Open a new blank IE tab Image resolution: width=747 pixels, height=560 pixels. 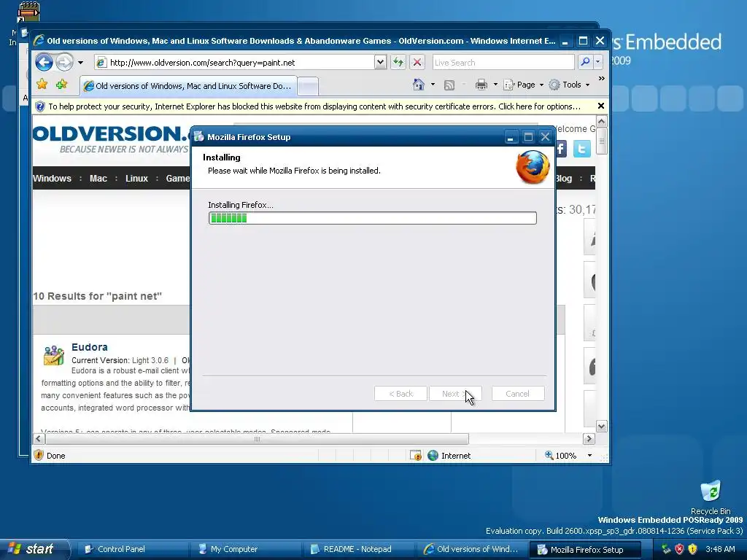(309, 87)
